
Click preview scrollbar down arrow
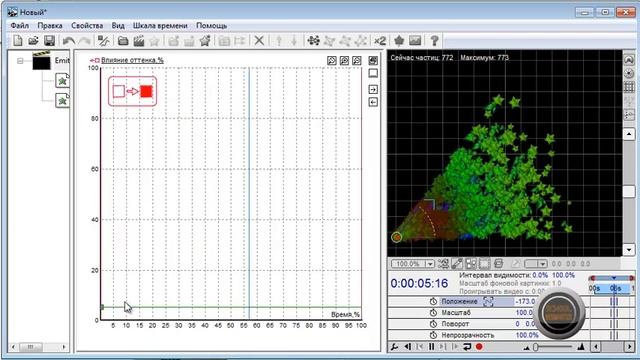click(x=629, y=249)
